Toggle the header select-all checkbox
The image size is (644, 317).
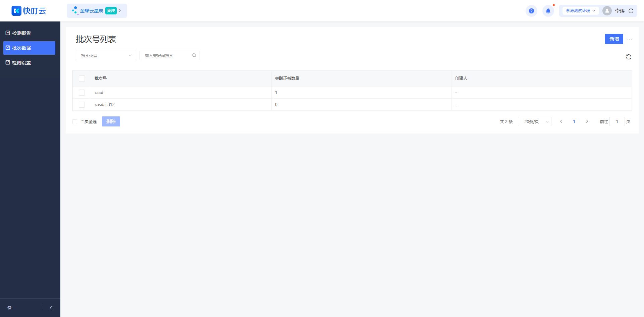(82, 78)
